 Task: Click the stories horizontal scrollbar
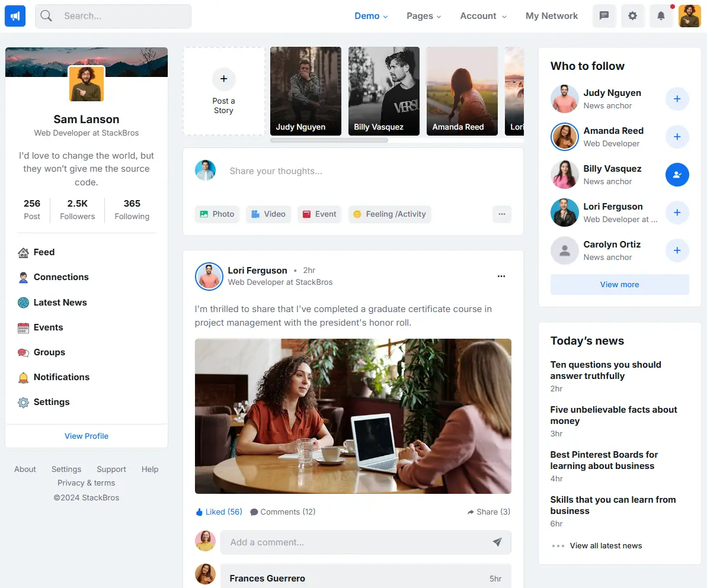click(329, 140)
